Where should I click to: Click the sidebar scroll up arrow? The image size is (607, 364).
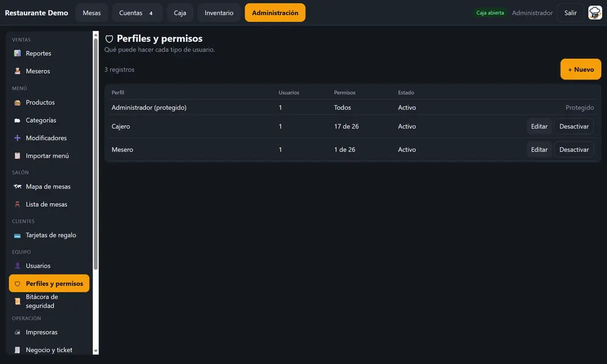(x=96, y=35)
